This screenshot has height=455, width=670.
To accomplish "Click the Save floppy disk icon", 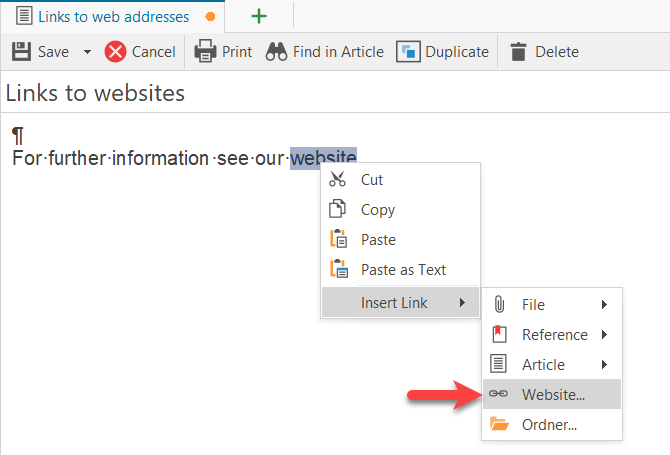I will click(20, 52).
